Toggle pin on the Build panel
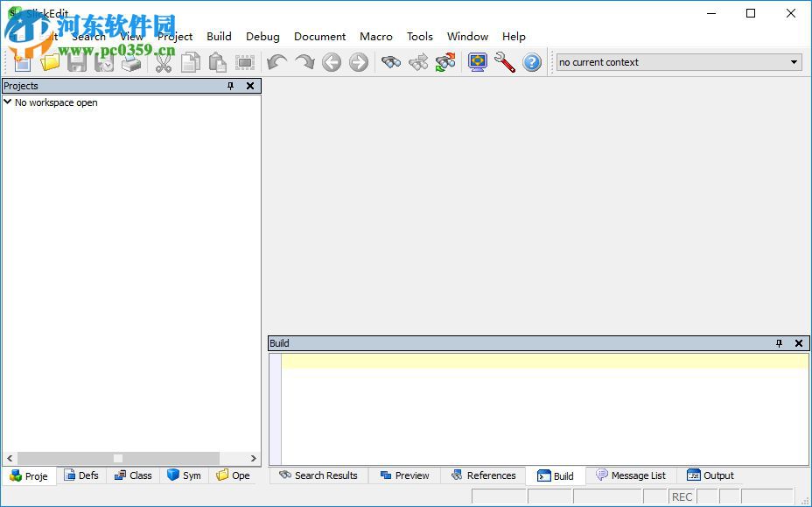Screen dimensions: 812x507 (x=779, y=343)
